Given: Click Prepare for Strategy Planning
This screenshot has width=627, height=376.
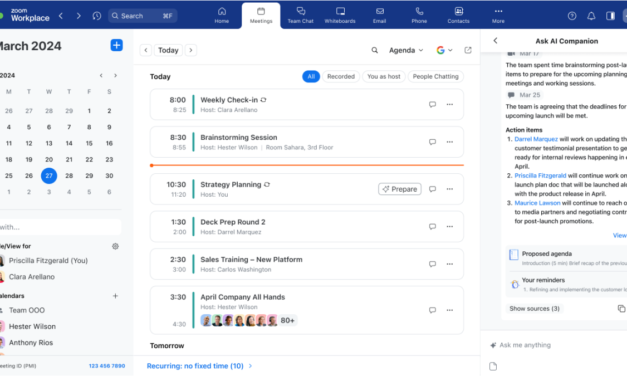Looking at the screenshot, I should (x=399, y=189).
